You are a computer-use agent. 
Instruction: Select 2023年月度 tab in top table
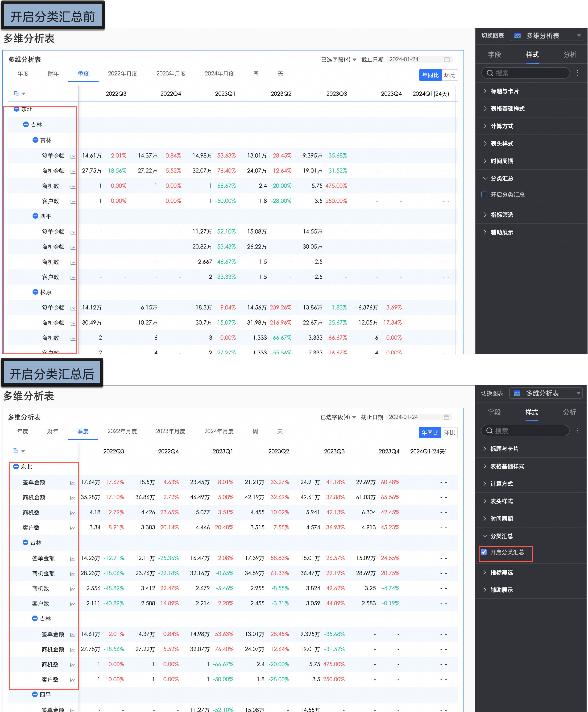(x=171, y=74)
